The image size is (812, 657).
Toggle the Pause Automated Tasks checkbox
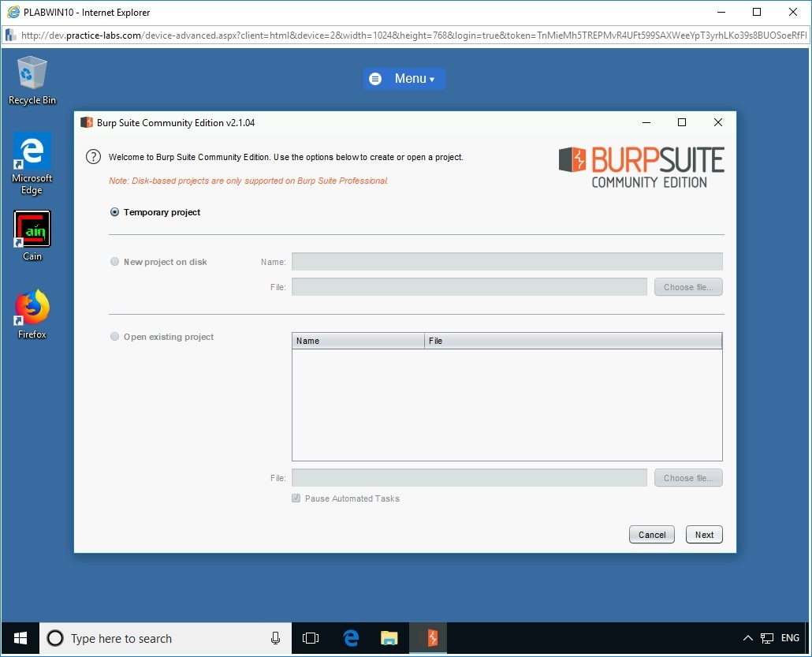click(x=296, y=498)
